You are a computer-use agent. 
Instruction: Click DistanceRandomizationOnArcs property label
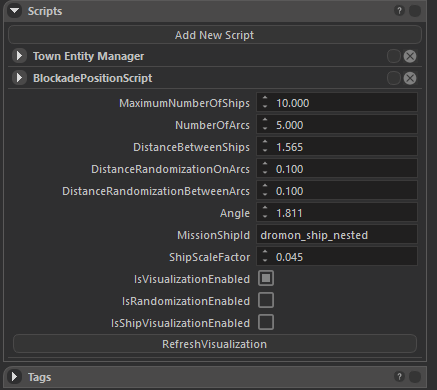click(x=170, y=169)
